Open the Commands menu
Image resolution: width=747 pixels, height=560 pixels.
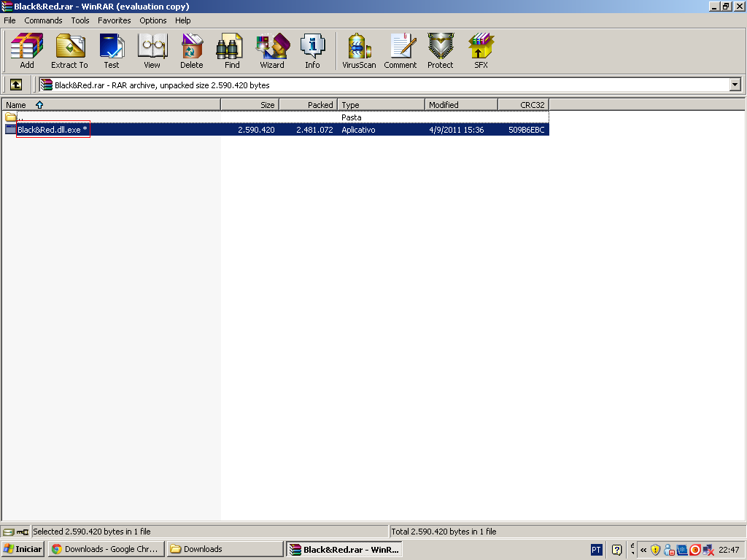[x=43, y=20]
